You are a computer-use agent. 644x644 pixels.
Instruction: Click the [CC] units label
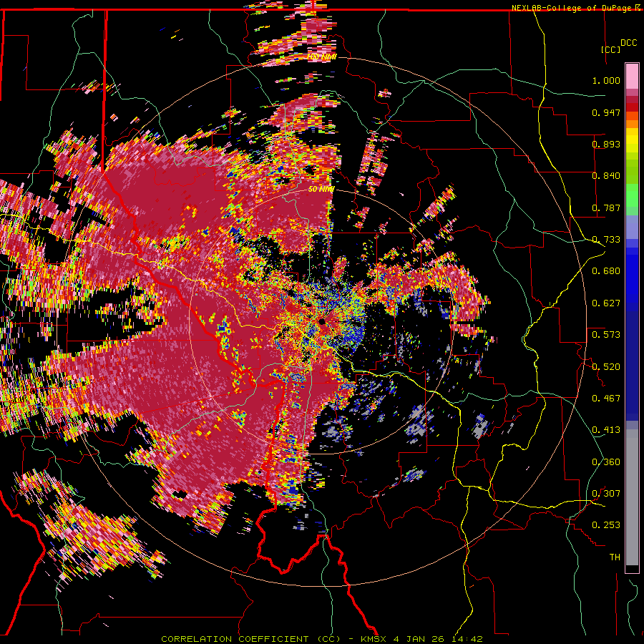point(611,49)
